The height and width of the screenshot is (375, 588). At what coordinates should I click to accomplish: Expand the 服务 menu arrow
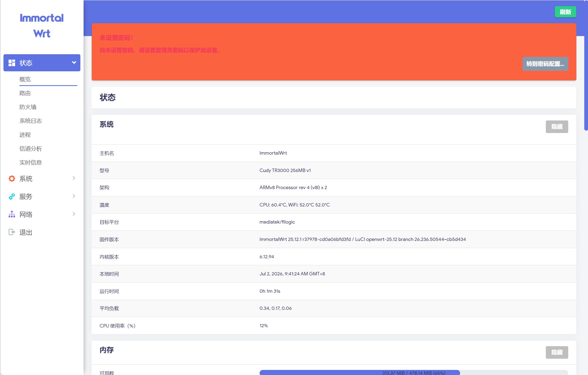point(74,196)
